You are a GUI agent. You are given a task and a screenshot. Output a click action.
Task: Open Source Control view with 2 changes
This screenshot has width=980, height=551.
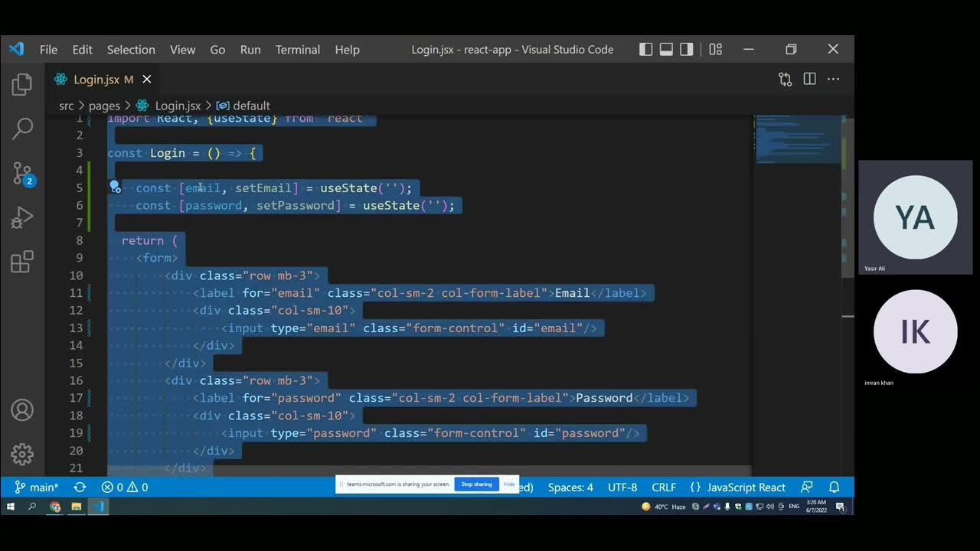point(23,174)
